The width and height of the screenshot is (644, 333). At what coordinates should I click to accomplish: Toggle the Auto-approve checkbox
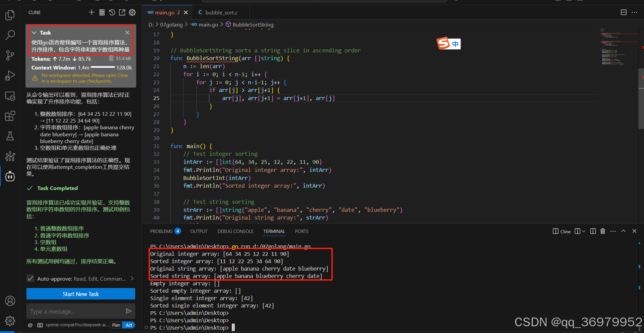pos(30,279)
